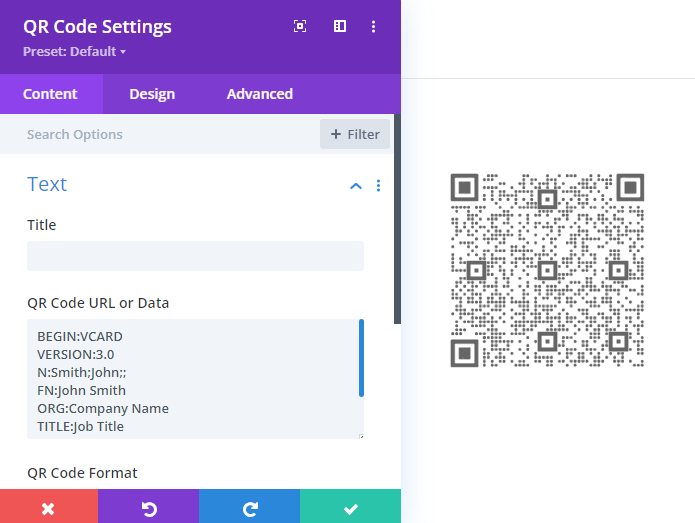This screenshot has height=523, width=695.
Task: Click the textarea's blue scrollbar thumb
Action: tap(362, 358)
